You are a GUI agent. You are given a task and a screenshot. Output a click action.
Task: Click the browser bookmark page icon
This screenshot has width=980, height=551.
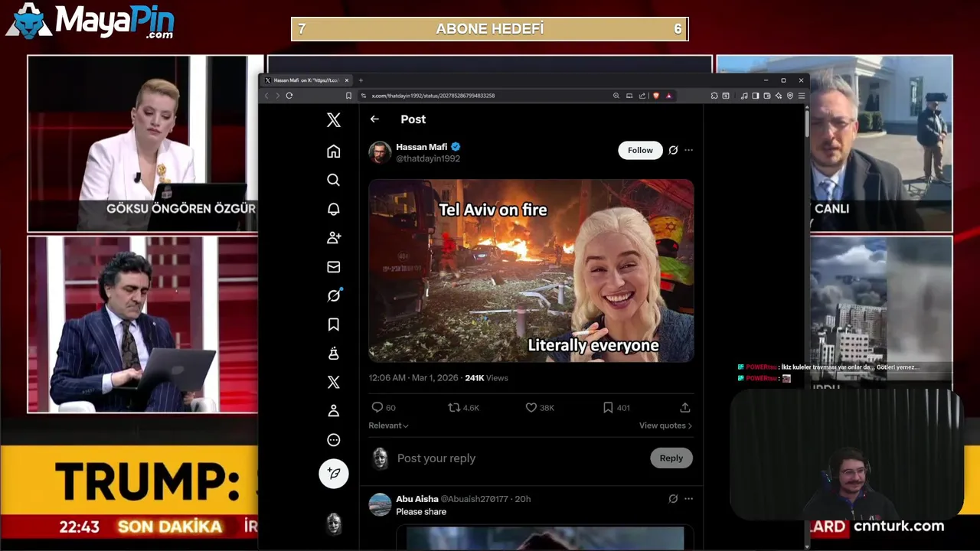pyautogui.click(x=348, y=96)
